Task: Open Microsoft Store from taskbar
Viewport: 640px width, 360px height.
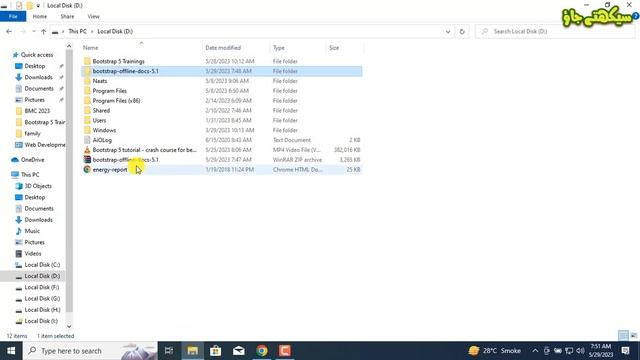Action: pos(216,351)
